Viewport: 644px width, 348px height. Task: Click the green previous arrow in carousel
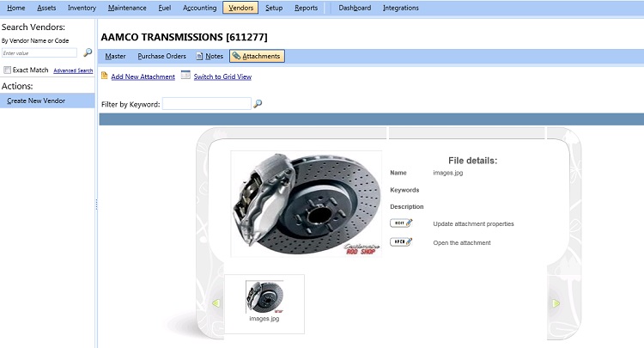tap(216, 303)
